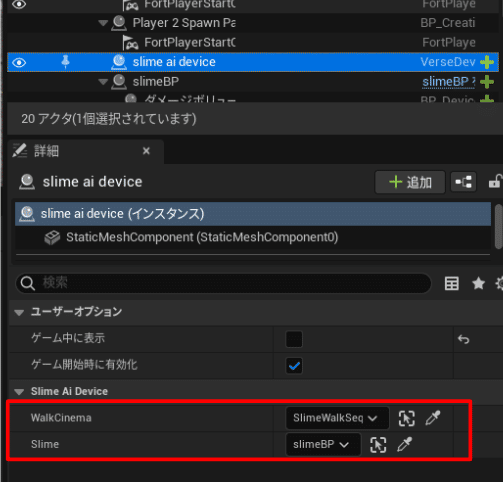The image size is (503, 482).
Task: Pick WalkCinema actor from viewport icon
Action: tap(407, 418)
